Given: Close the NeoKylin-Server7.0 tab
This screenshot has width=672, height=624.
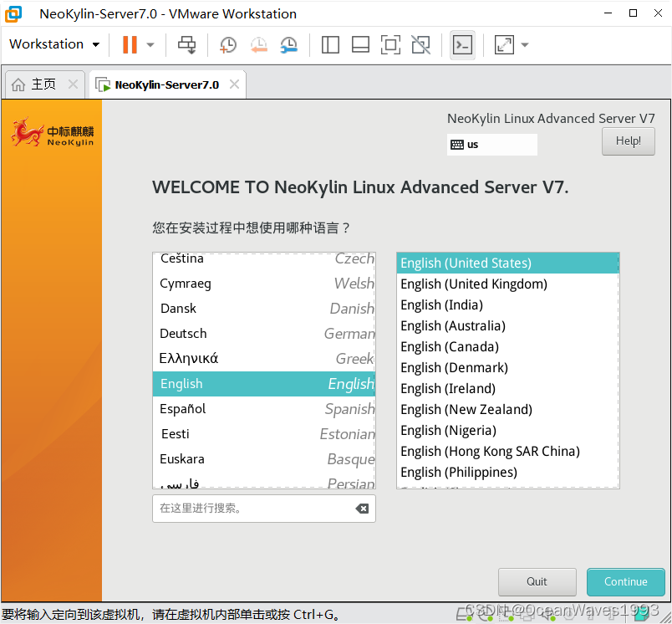Looking at the screenshot, I should click(x=234, y=84).
